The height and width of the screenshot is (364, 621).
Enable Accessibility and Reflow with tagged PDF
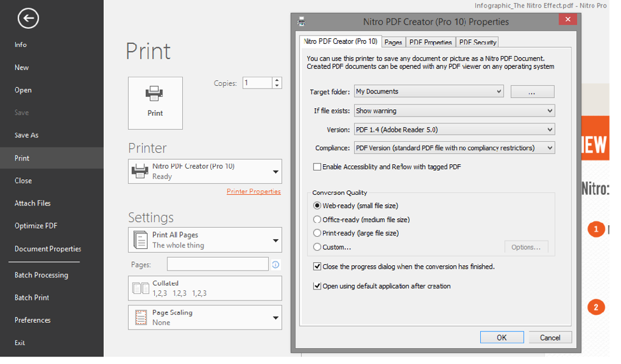317,167
